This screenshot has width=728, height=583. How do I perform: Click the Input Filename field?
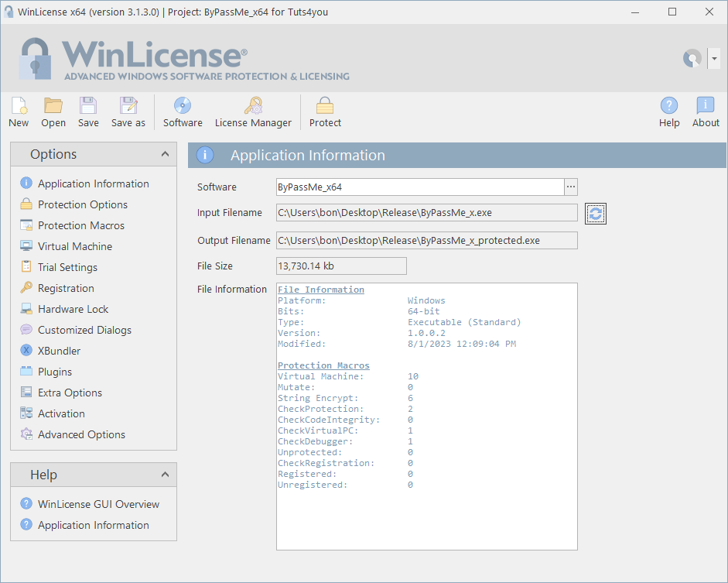[x=427, y=213]
